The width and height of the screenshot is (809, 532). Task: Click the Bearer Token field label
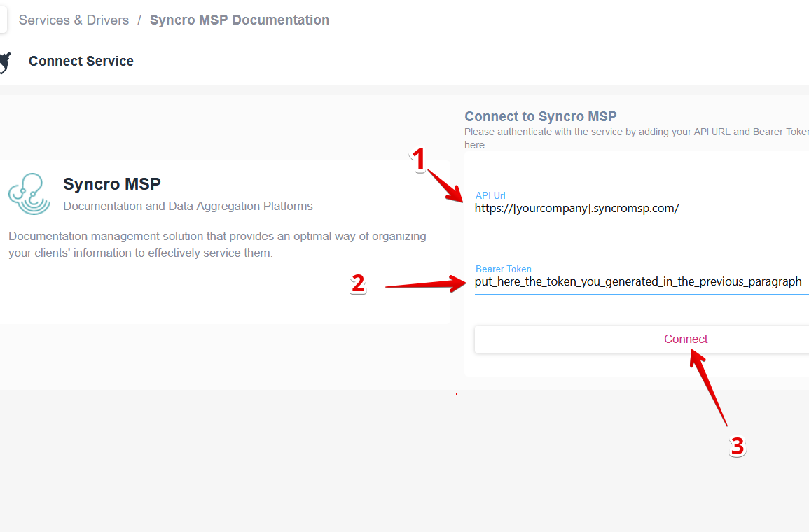503,269
